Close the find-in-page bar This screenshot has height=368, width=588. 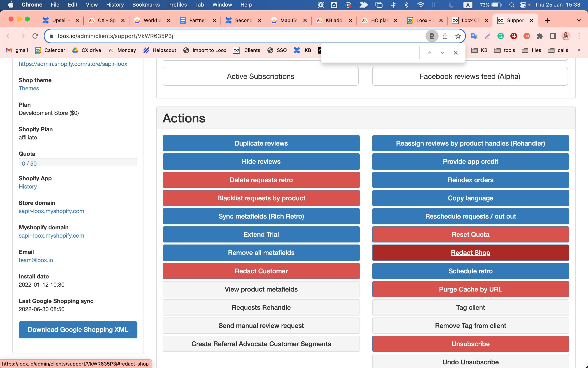pyautogui.click(x=455, y=53)
